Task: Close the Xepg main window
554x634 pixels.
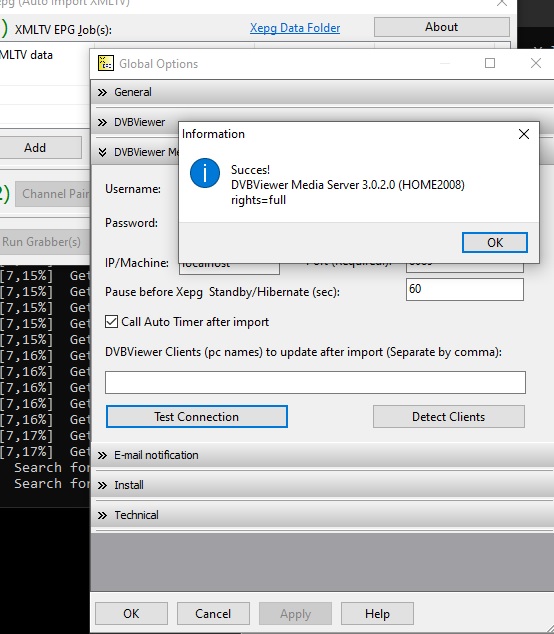Action: (x=502, y=3)
